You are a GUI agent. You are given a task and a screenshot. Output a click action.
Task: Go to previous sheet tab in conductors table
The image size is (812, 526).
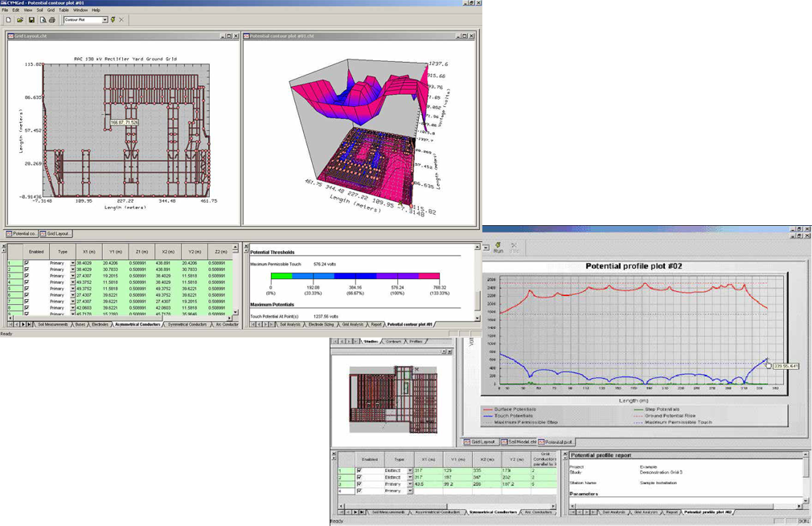[17, 324]
